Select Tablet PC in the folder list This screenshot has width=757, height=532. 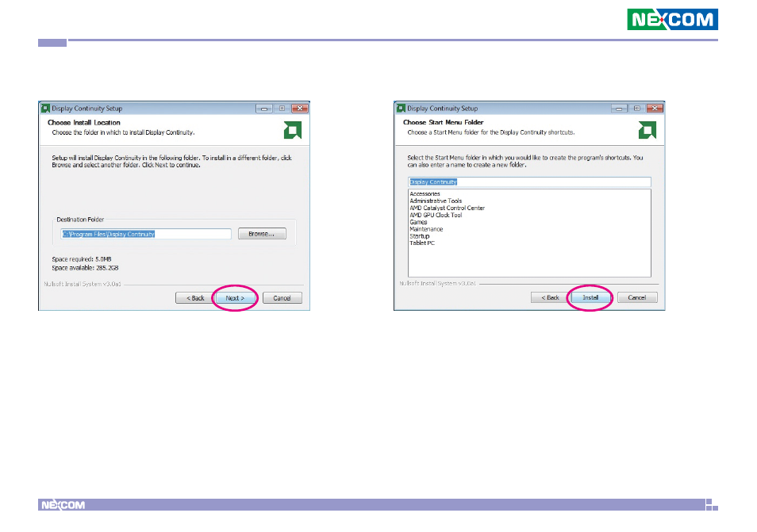(x=422, y=243)
